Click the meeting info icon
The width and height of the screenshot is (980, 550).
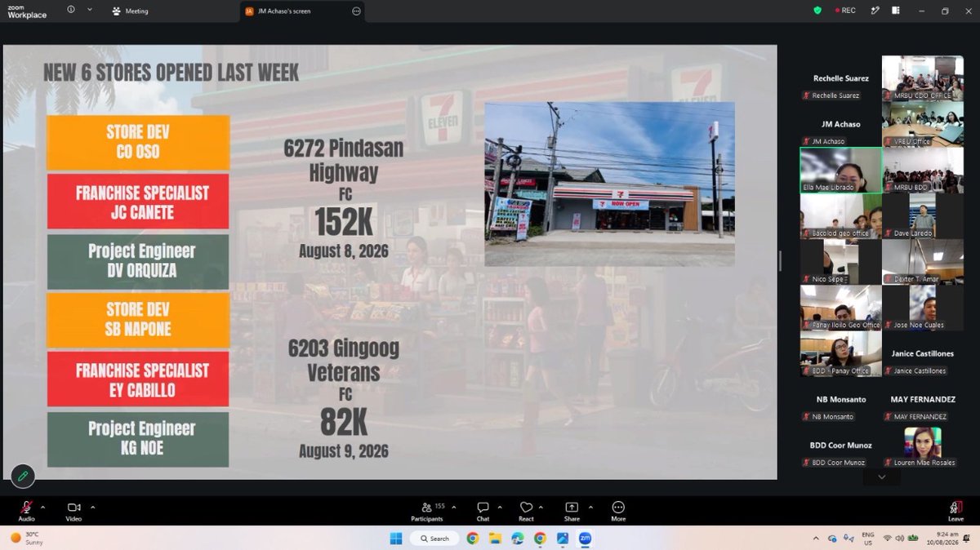(71, 10)
